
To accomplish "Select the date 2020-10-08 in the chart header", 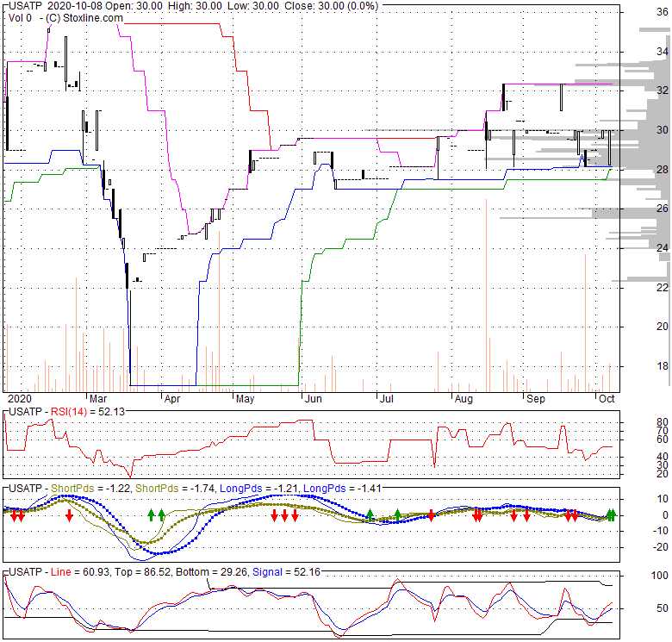I will (x=75, y=6).
